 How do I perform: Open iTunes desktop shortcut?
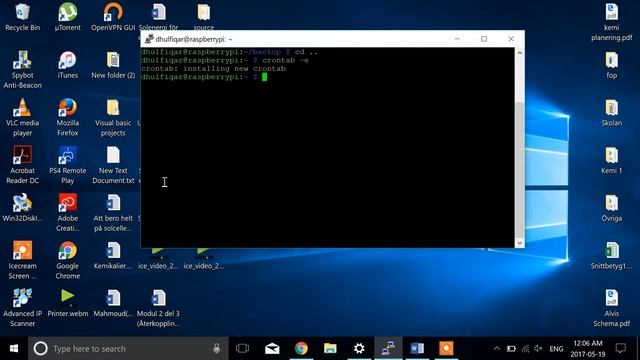pyautogui.click(x=67, y=65)
